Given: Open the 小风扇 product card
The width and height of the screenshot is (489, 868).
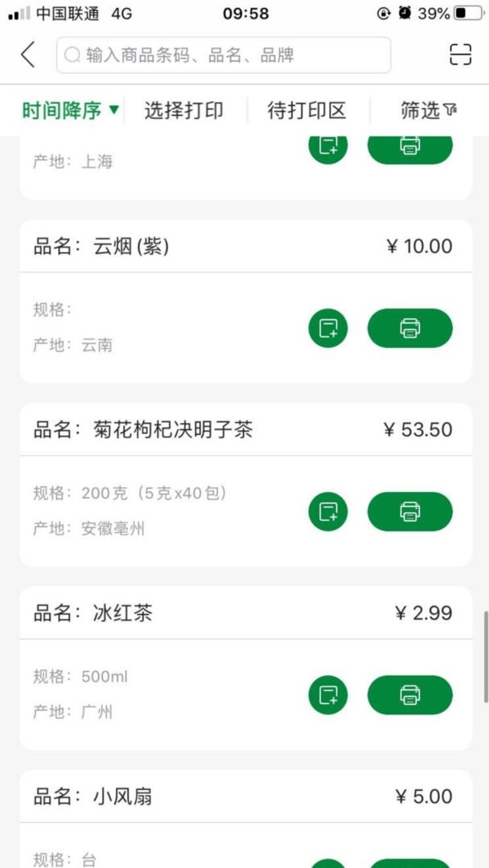Looking at the screenshot, I should click(121, 796).
